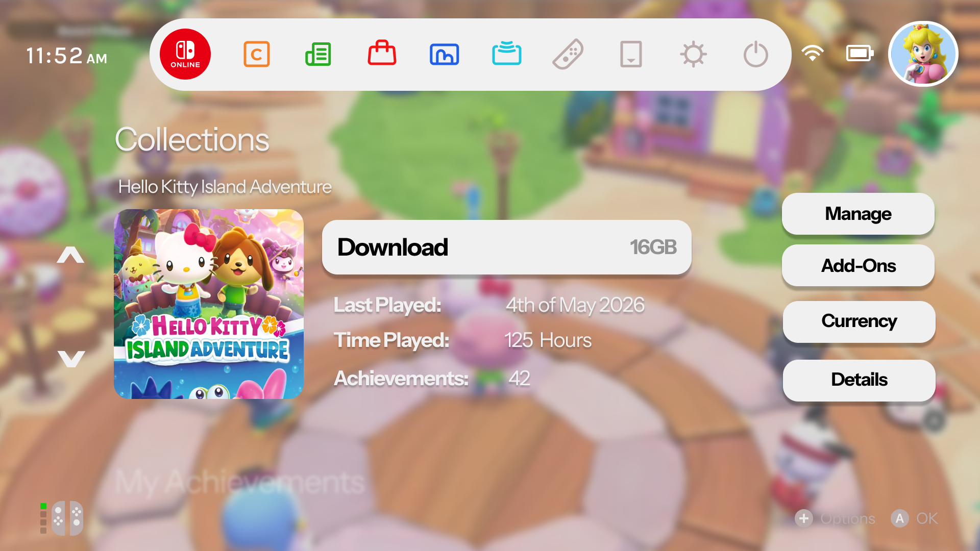Open the green News icon
Image resolution: width=980 pixels, height=551 pixels.
coord(318,54)
